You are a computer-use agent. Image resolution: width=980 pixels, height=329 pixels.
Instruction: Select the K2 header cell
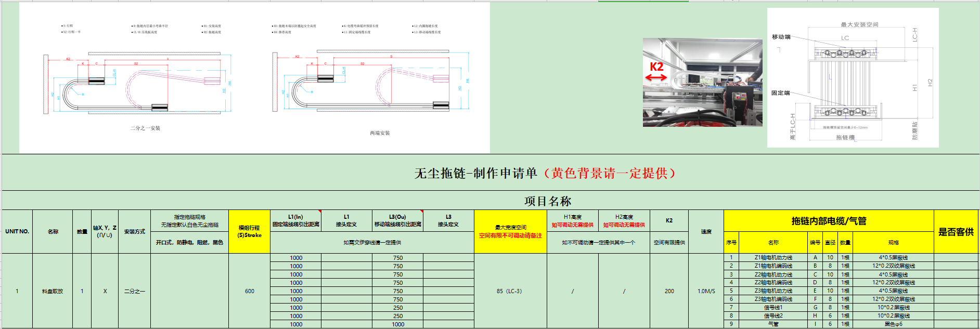(669, 220)
